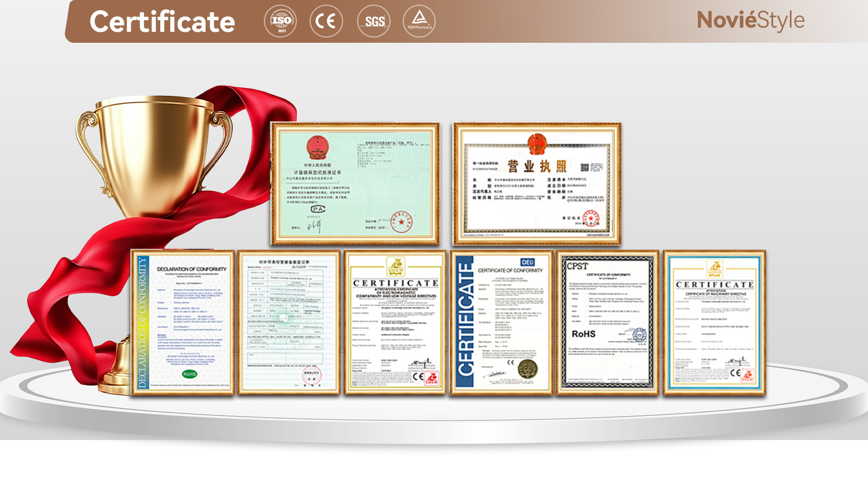Click the ISO 9001 badge icon

(281, 21)
